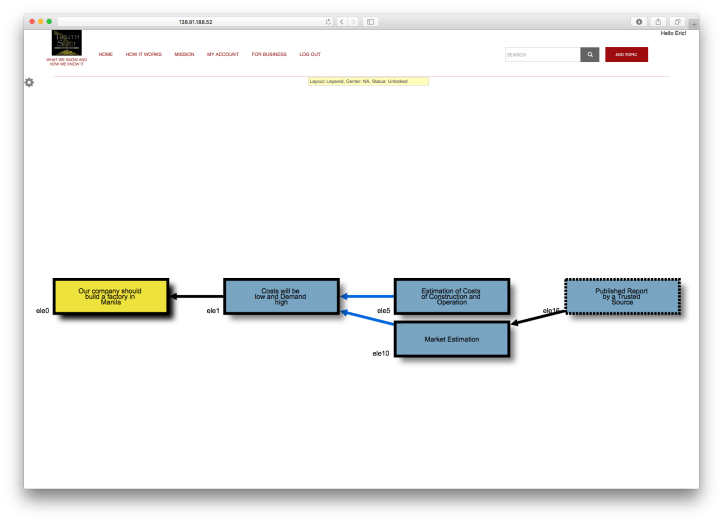The height and width of the screenshot is (523, 723).
Task: Open the HOW IT WORKS page
Action: pos(143,54)
